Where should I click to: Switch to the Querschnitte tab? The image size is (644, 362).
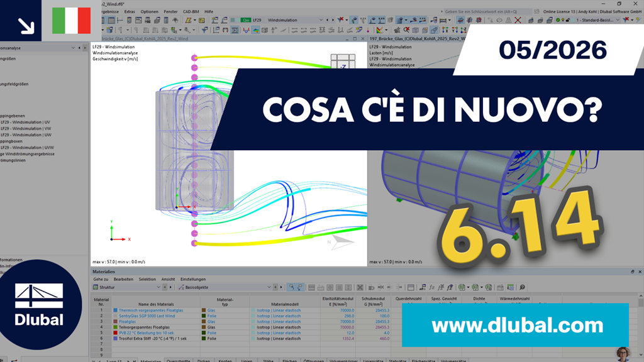178,360
